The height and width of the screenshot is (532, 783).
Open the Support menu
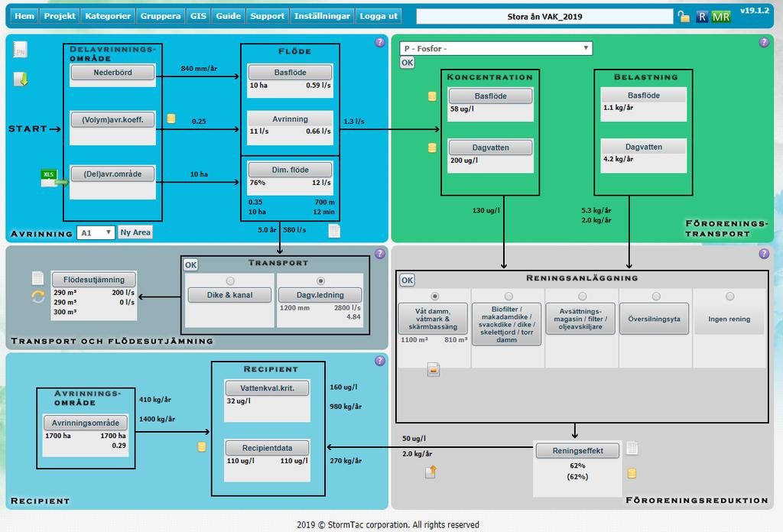click(267, 16)
